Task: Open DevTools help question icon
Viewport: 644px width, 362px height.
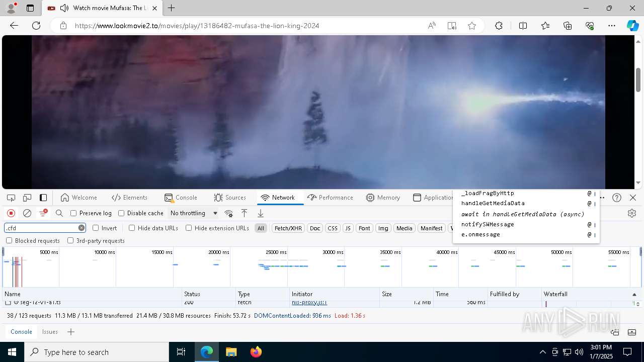Action: coord(617,198)
